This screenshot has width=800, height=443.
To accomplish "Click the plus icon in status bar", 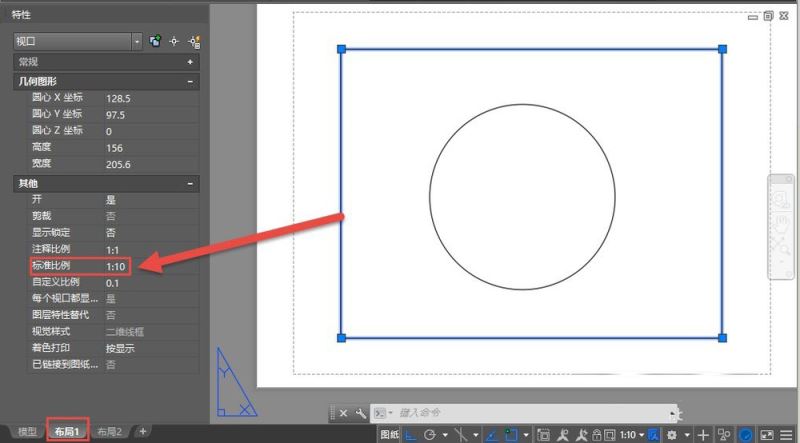I will pos(703,435).
